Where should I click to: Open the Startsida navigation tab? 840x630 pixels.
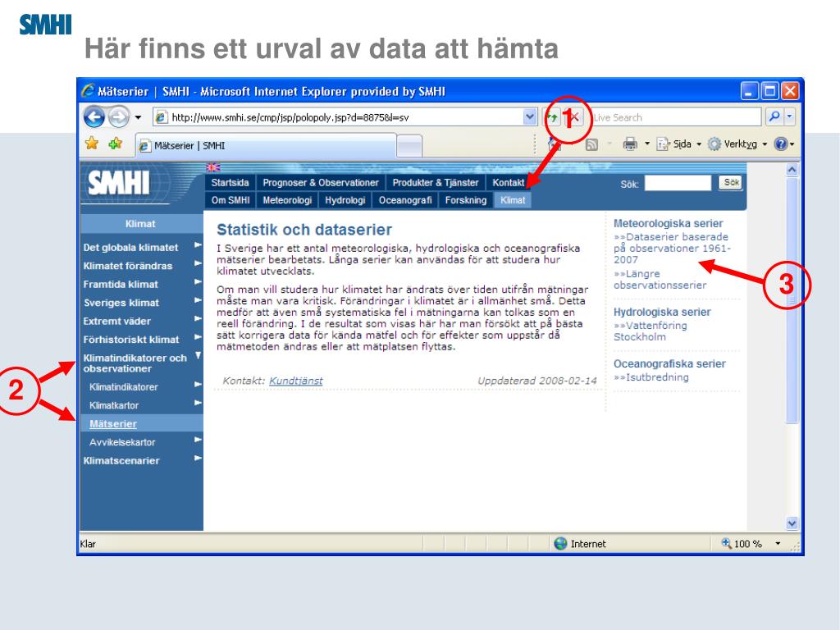pos(230,183)
